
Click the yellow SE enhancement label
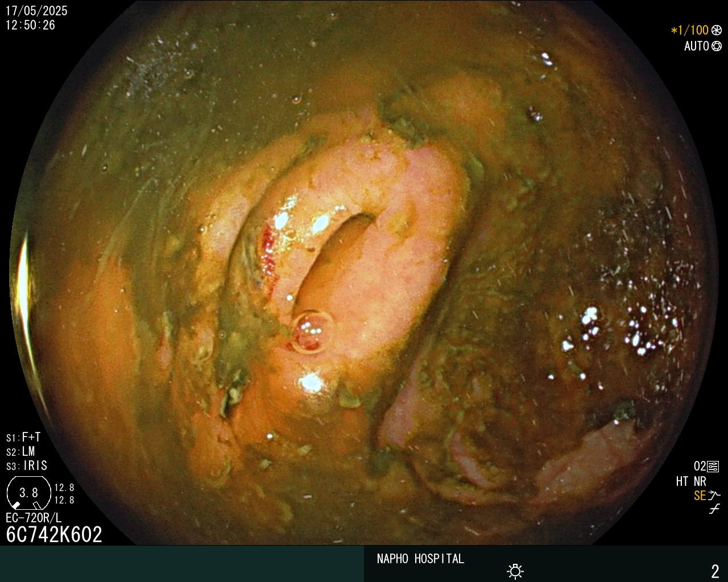point(700,496)
